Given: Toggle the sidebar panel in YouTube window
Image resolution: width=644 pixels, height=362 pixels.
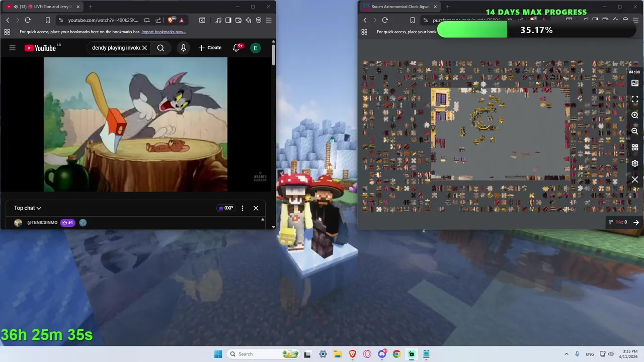Looking at the screenshot, I should click(228, 20).
